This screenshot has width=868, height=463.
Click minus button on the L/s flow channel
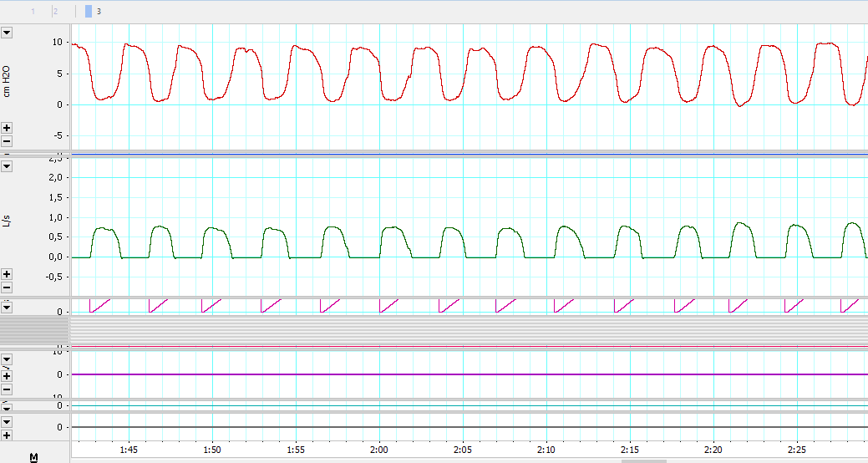[x=7, y=287]
